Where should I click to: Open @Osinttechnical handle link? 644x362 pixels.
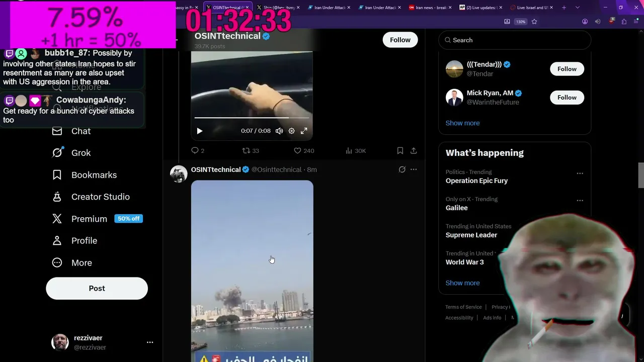pos(276,169)
